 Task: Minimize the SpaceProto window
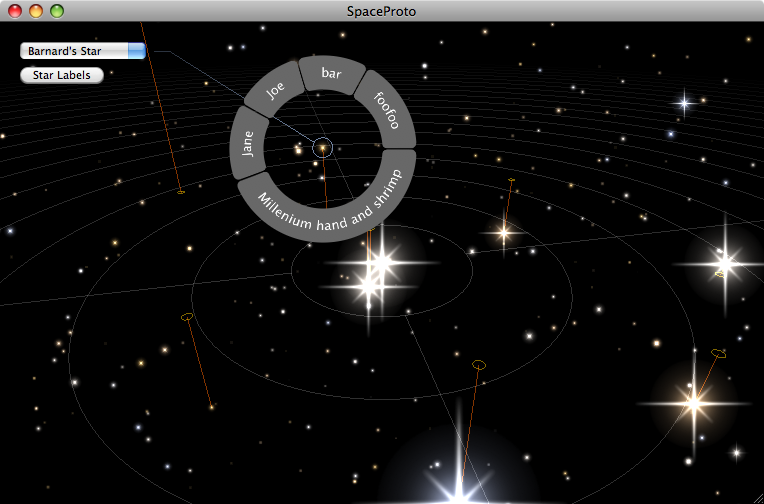click(36, 11)
